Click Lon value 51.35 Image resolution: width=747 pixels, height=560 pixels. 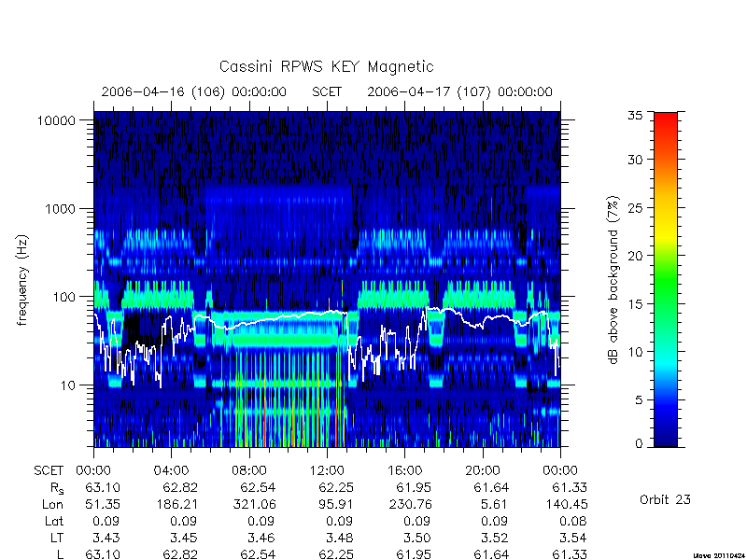point(103,504)
